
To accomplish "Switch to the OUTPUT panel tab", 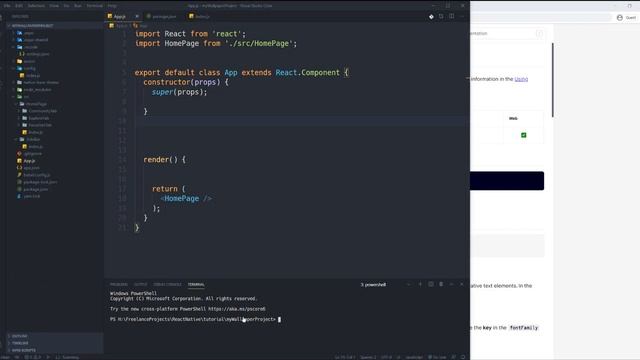I will 140,284.
